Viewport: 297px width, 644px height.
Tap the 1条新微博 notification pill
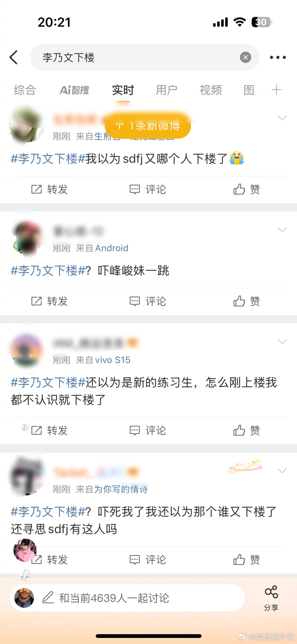click(148, 126)
